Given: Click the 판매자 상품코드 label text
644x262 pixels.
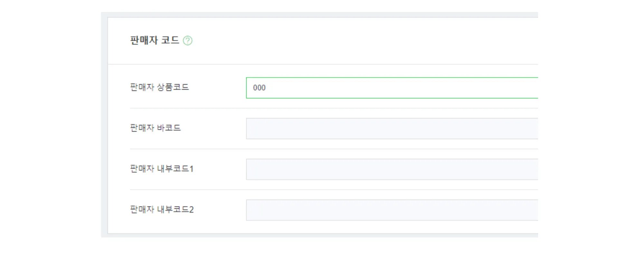Looking at the screenshot, I should 159,87.
